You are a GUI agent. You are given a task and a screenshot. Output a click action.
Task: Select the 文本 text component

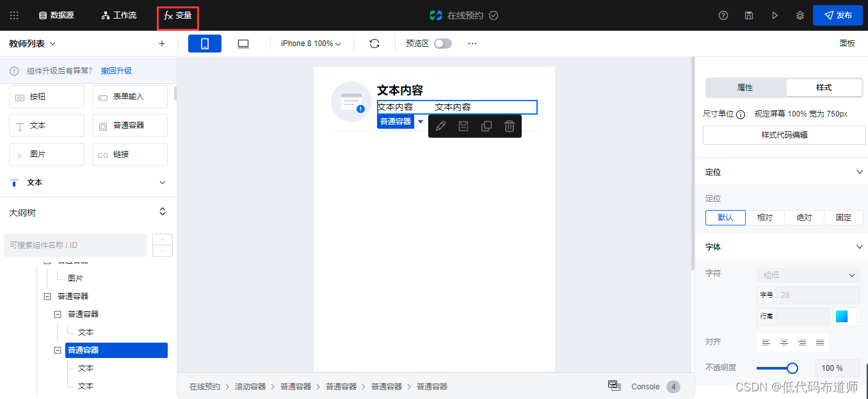tap(47, 126)
